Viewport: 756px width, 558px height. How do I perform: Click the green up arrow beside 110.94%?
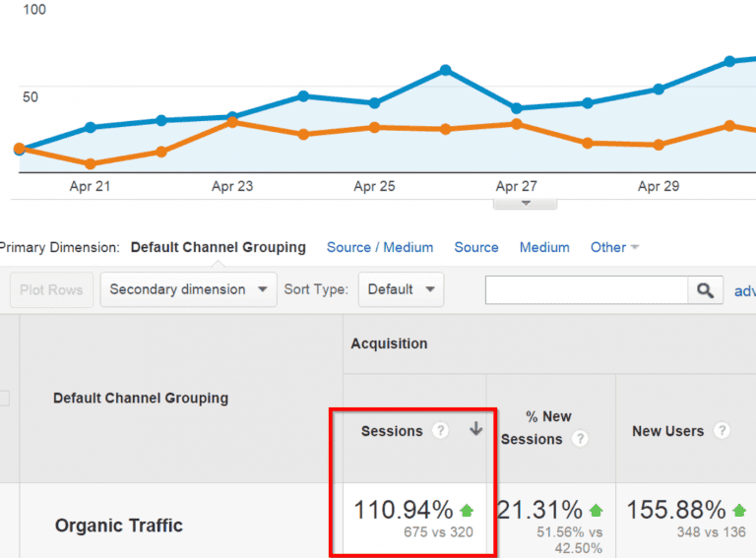(x=467, y=511)
